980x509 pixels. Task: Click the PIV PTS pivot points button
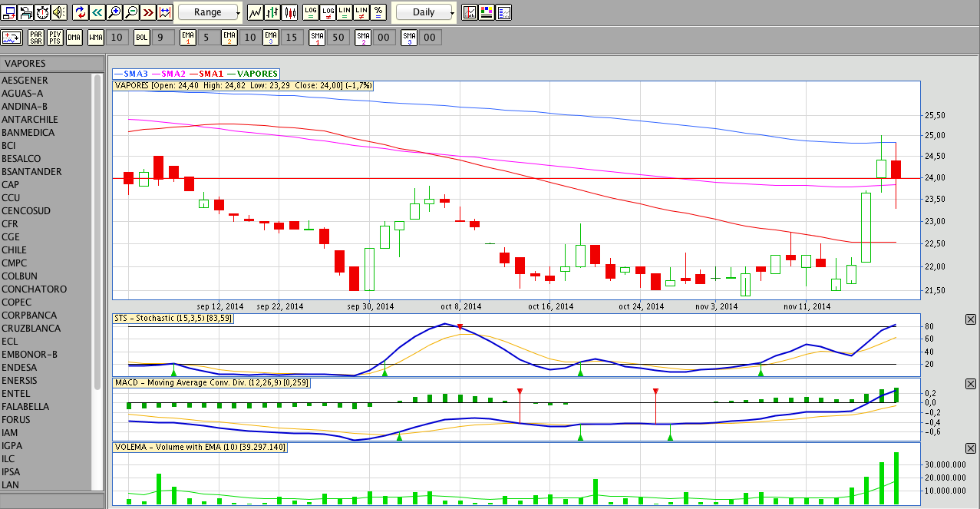pos(55,37)
